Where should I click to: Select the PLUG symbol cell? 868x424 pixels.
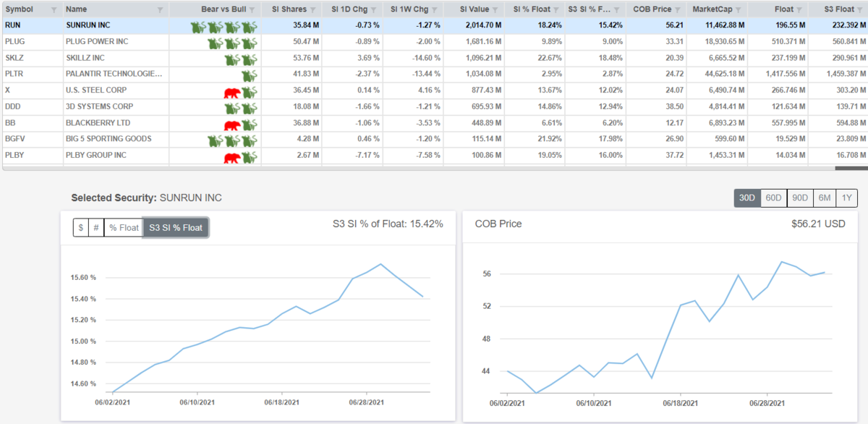tap(32, 42)
